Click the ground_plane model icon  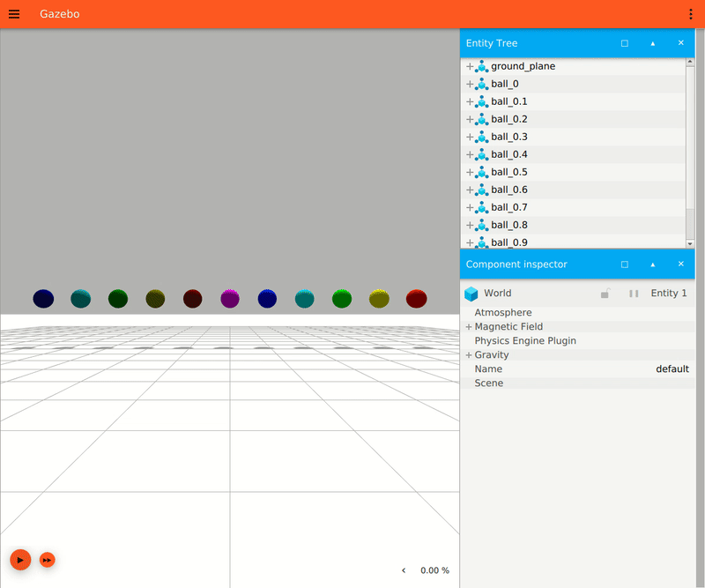point(481,66)
